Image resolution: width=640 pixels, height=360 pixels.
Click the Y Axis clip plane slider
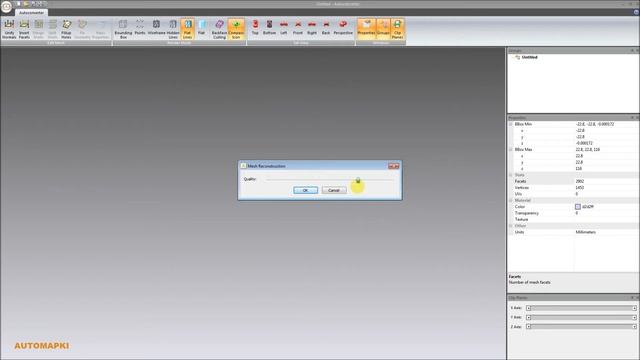pyautogui.click(x=581, y=317)
